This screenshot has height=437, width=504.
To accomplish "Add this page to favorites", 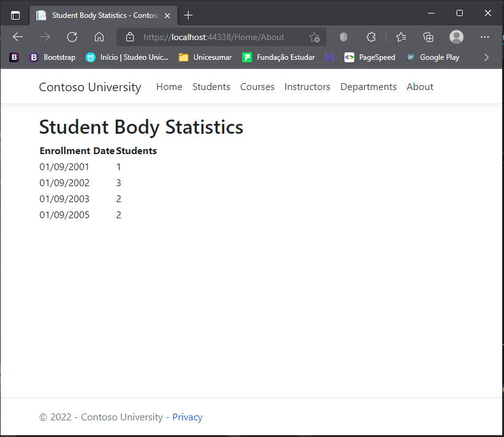I will coord(314,37).
